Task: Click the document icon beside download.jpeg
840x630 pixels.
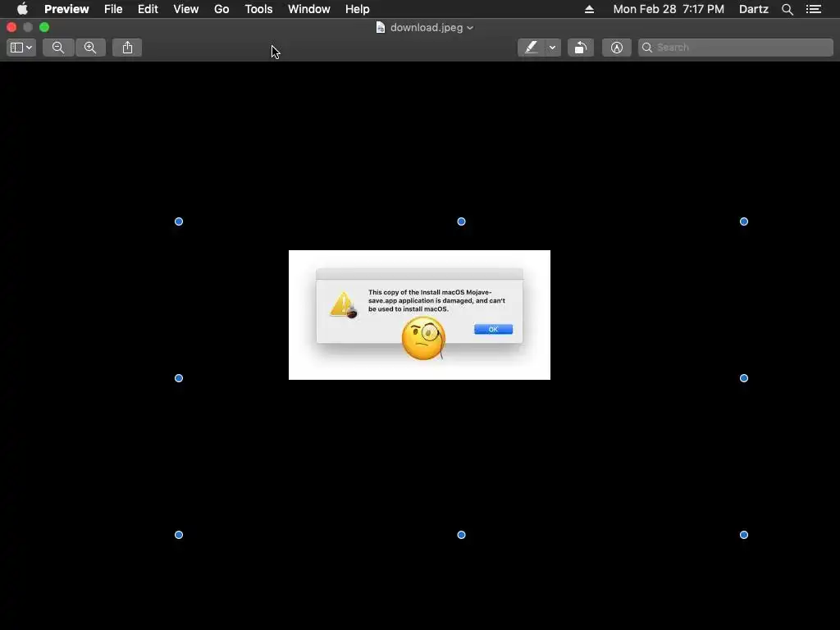Action: click(x=381, y=27)
